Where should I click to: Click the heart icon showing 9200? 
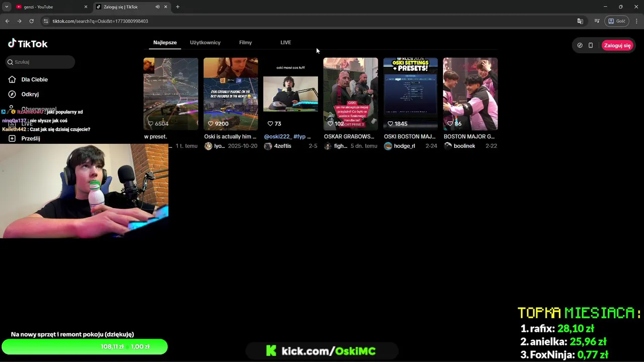(x=211, y=124)
